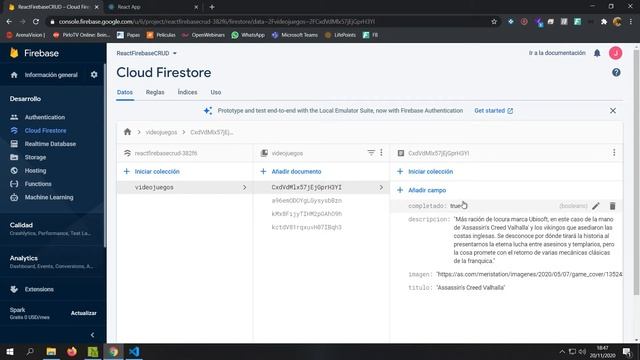The height and width of the screenshot is (360, 640).
Task: Click the browser address bar
Action: tap(269, 22)
